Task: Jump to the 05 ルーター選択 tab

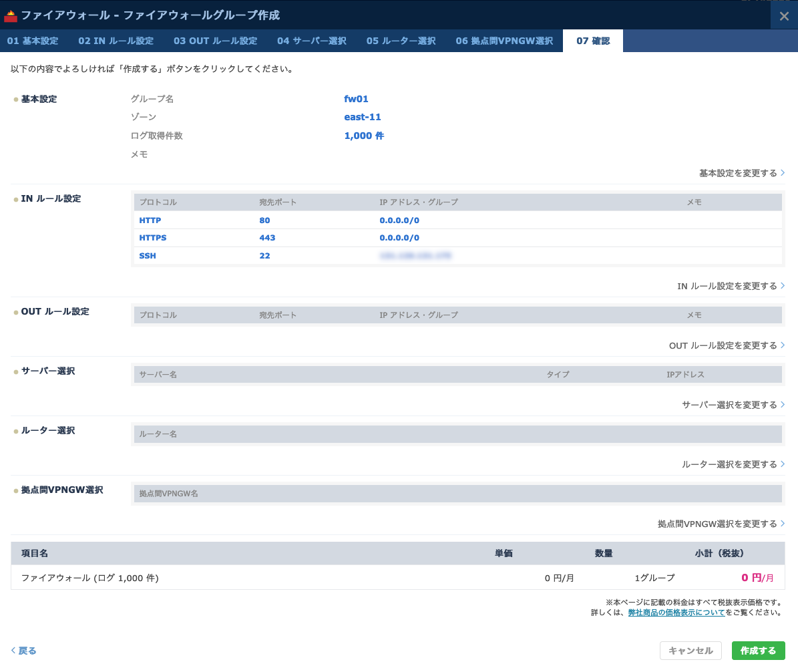Action: click(x=401, y=41)
